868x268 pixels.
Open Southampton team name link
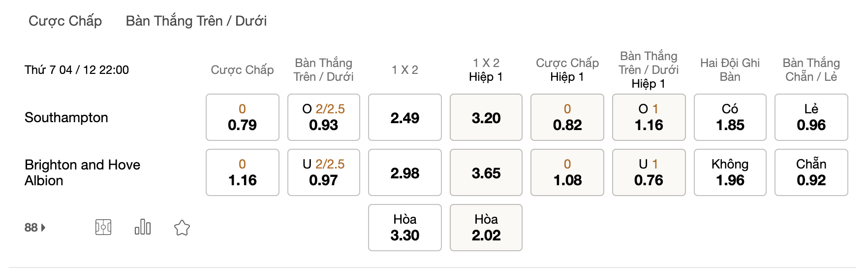(66, 117)
